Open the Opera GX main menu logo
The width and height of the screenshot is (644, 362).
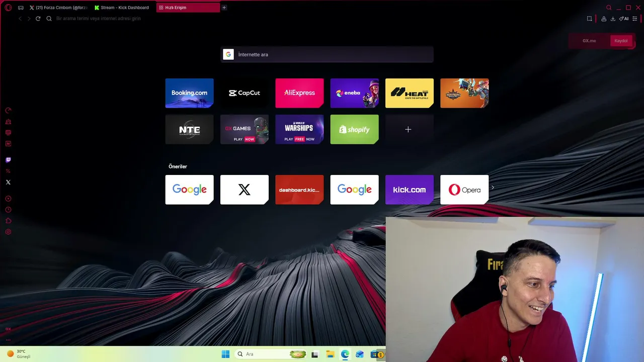[8, 8]
